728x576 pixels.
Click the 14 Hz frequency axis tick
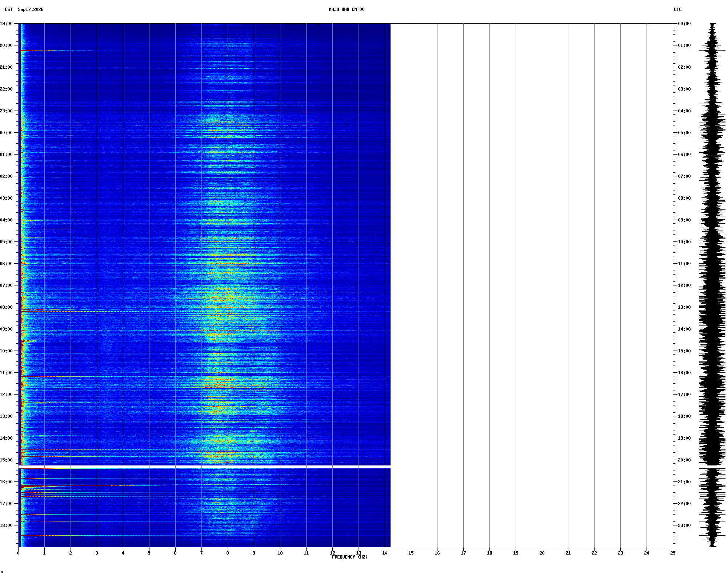(385, 553)
